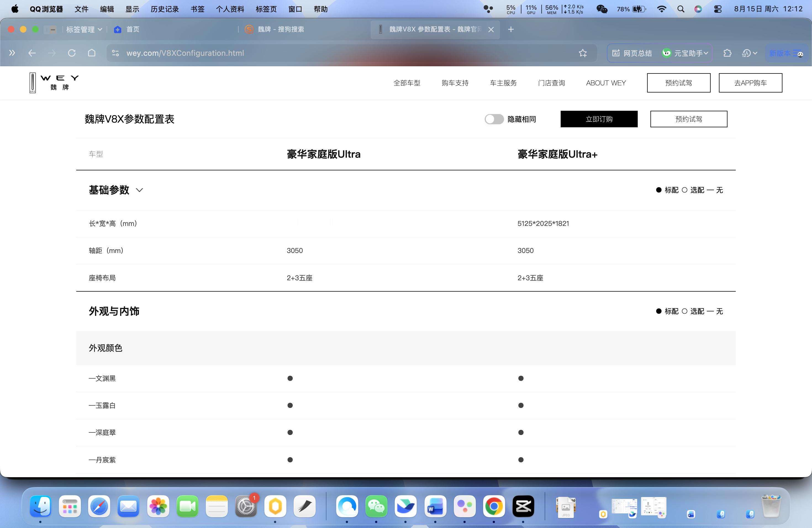This screenshot has height=528, width=812.
Task: Open Spotlight search icon in menu bar
Action: pos(681,9)
